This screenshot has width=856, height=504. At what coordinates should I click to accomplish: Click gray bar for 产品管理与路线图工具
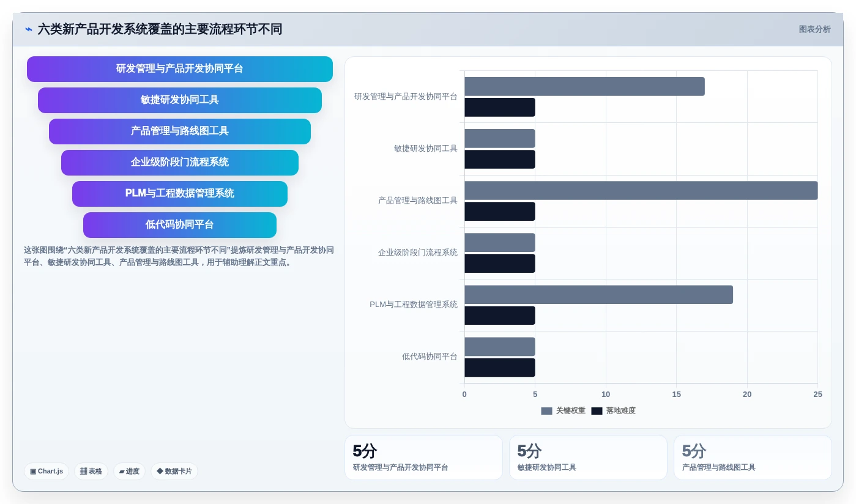pos(641,190)
